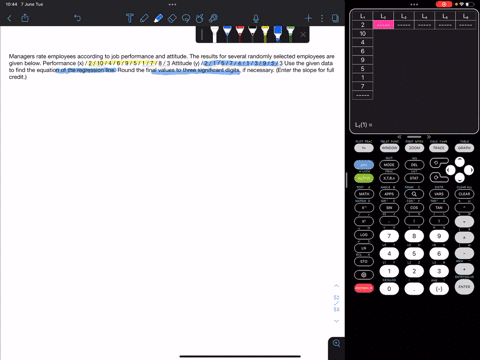This screenshot has width=480, height=360.
Task: Select the Text tool
Action: click(130, 18)
